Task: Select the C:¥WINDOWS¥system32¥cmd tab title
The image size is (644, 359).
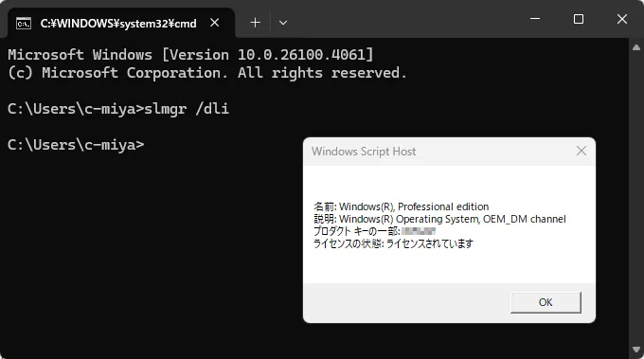Action: pyautogui.click(x=118, y=24)
